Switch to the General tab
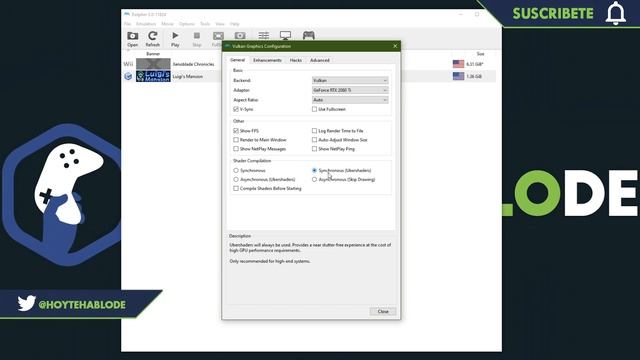640x360 pixels. click(x=238, y=60)
